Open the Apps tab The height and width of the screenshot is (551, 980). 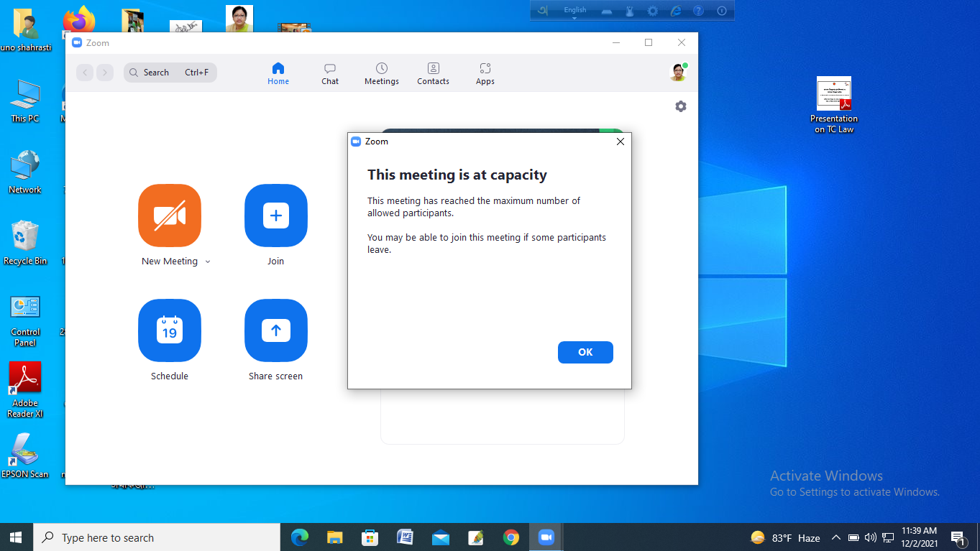485,73
